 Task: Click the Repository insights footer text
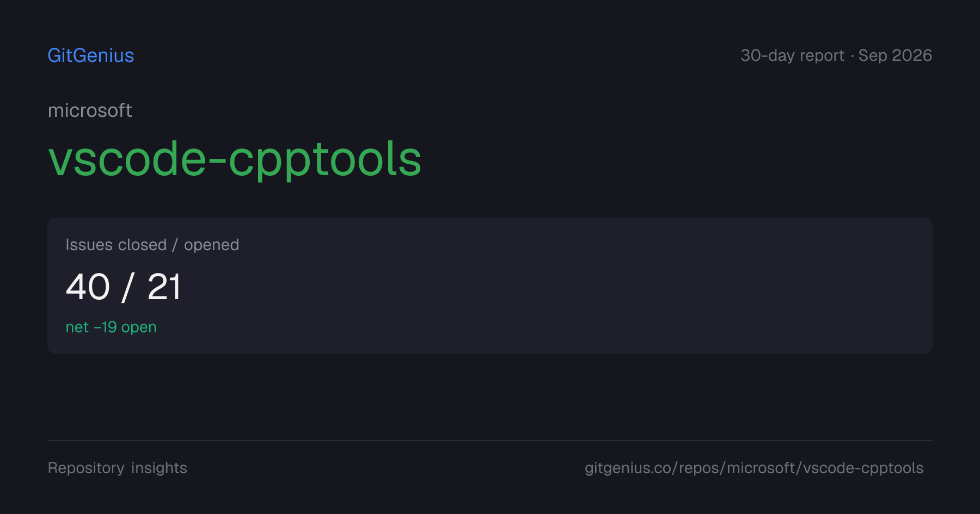click(x=118, y=468)
